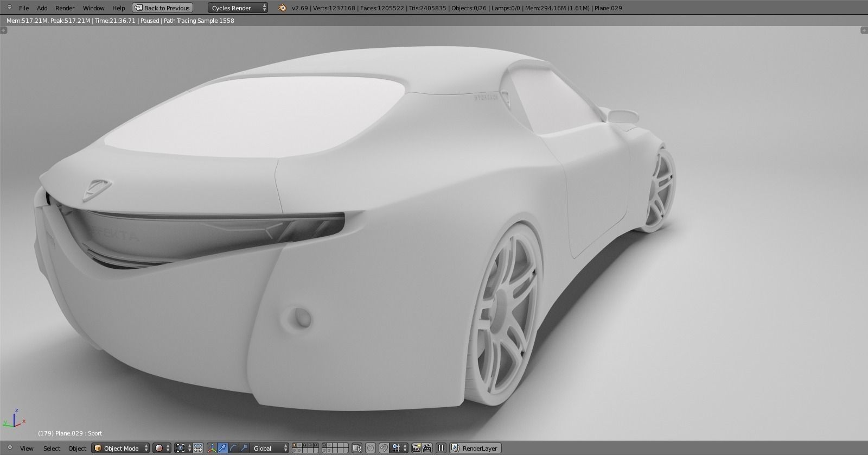
Task: Select the scale manipulator icon
Action: pos(244,448)
